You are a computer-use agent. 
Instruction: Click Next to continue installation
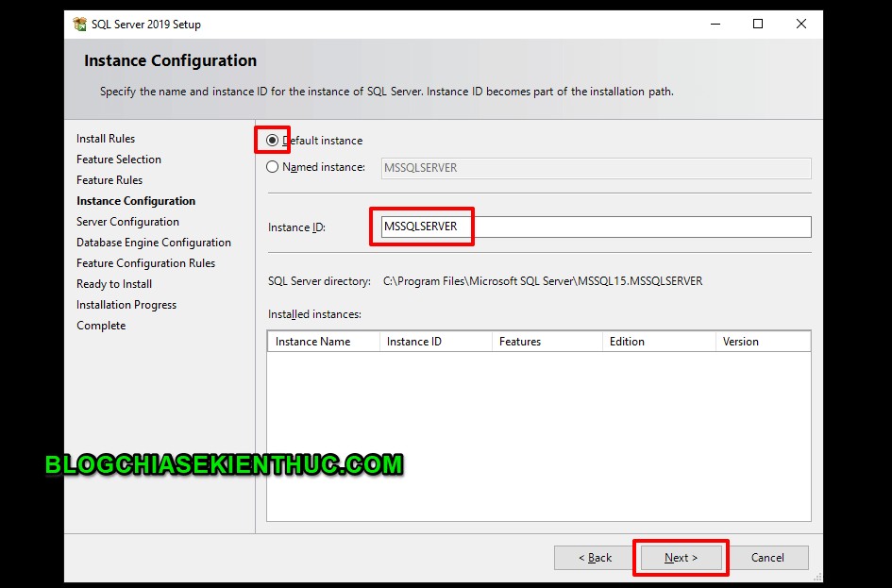coord(680,557)
